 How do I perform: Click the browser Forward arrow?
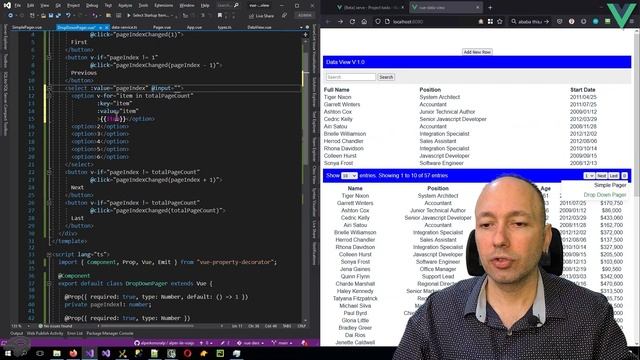(340, 22)
